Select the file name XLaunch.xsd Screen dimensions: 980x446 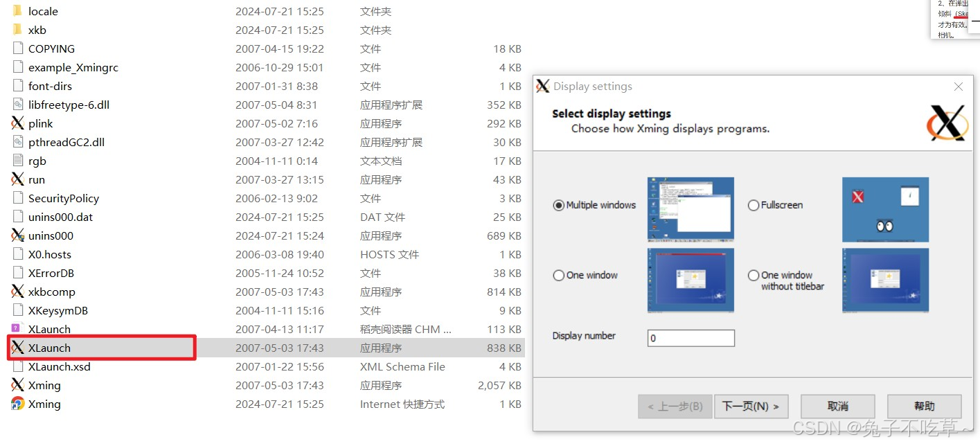[x=60, y=366]
